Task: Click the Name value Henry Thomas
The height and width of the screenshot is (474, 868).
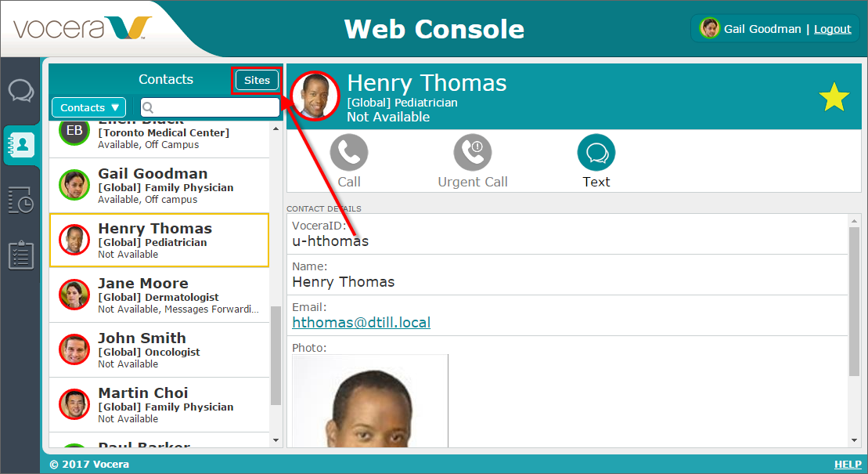Action: click(344, 282)
